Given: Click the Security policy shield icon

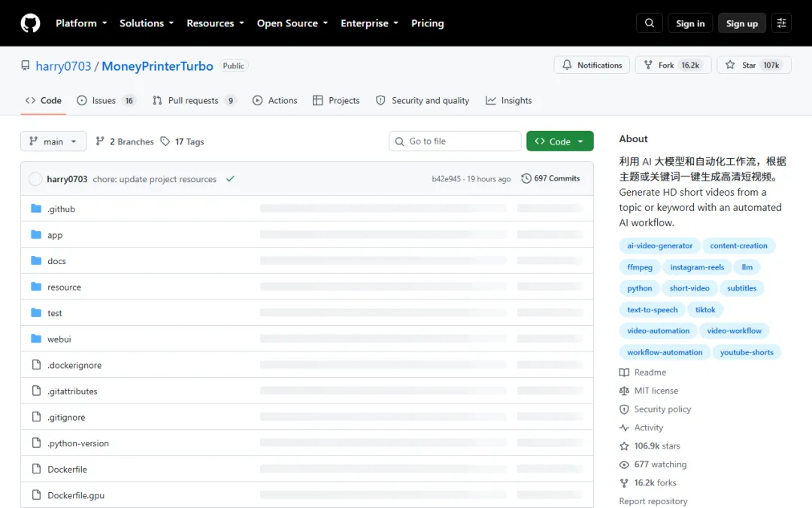Looking at the screenshot, I should click(x=625, y=409).
